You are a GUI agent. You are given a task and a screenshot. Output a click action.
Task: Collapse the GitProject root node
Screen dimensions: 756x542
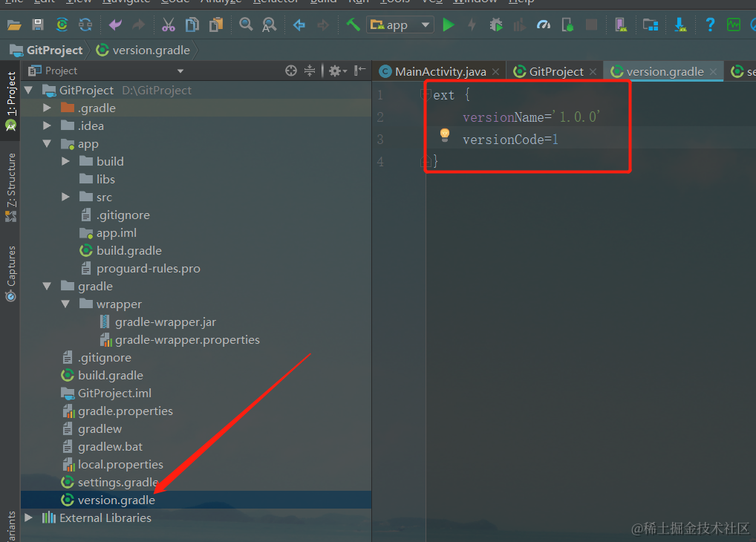coord(28,90)
